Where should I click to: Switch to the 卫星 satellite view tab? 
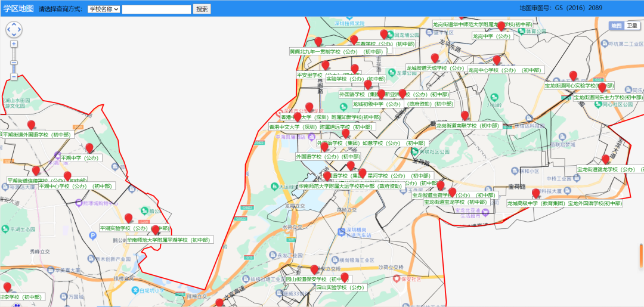click(632, 26)
